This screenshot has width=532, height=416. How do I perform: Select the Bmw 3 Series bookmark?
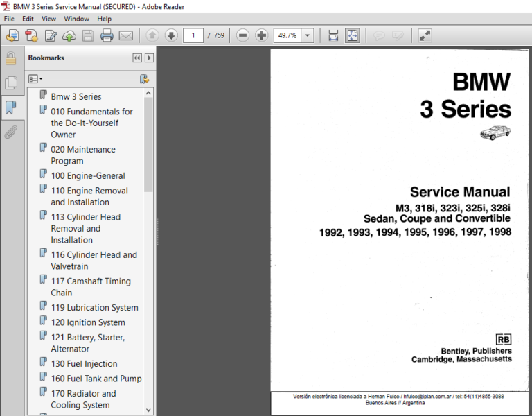[x=76, y=97]
